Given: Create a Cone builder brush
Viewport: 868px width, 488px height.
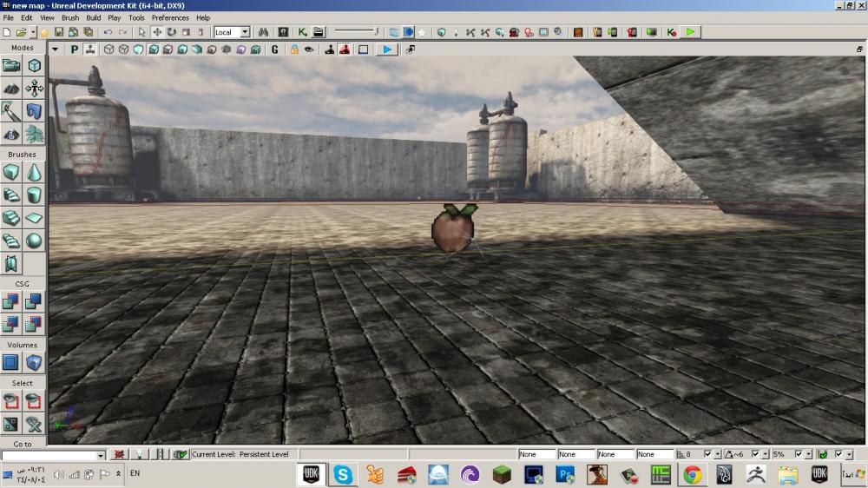Looking at the screenshot, I should pos(35,172).
